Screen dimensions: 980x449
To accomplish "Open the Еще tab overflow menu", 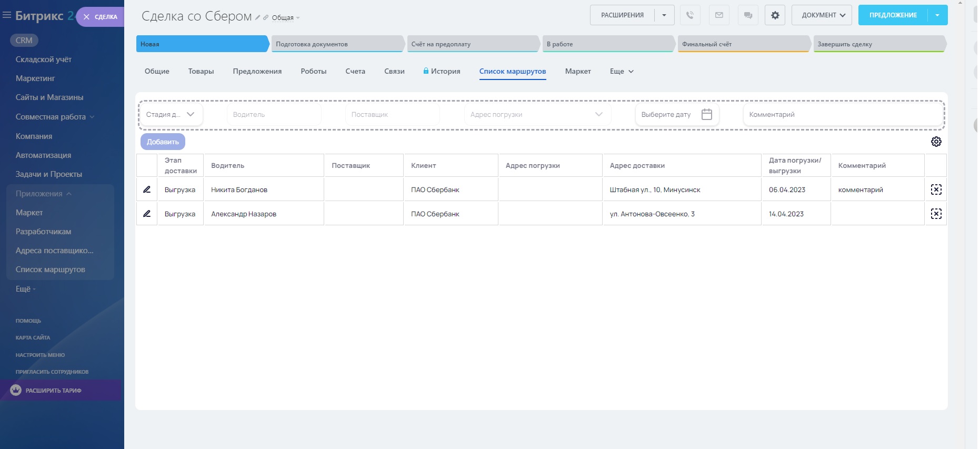I will point(622,71).
